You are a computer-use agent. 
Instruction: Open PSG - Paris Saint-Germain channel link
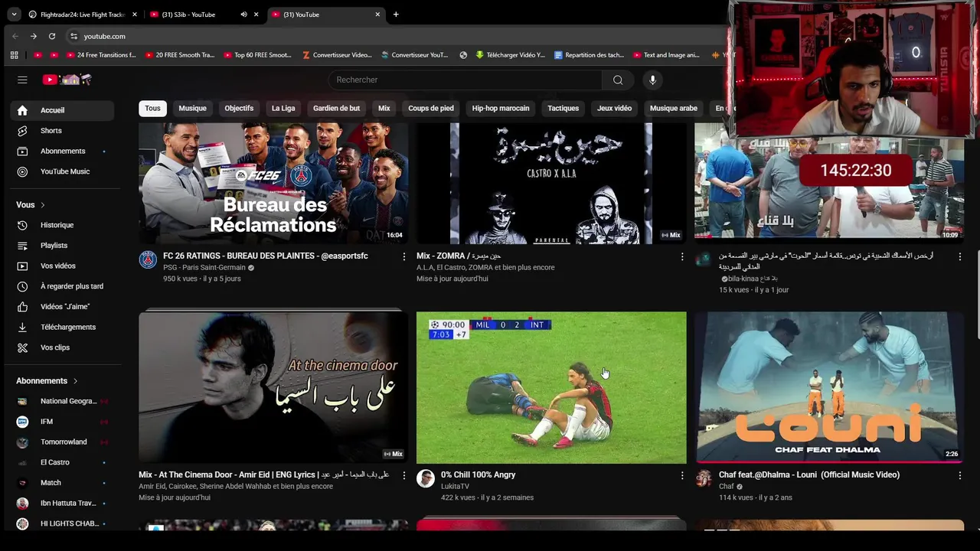click(204, 268)
